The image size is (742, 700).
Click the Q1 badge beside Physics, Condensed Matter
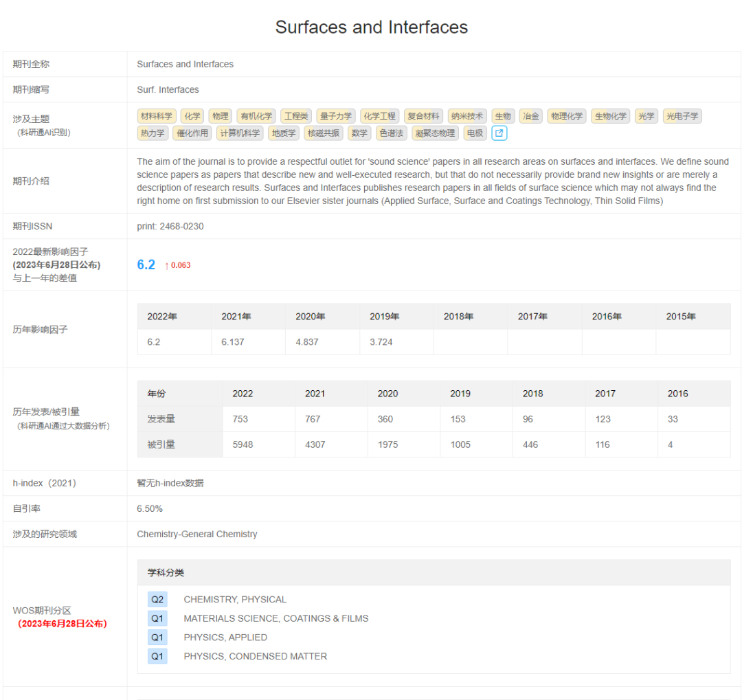(157, 656)
